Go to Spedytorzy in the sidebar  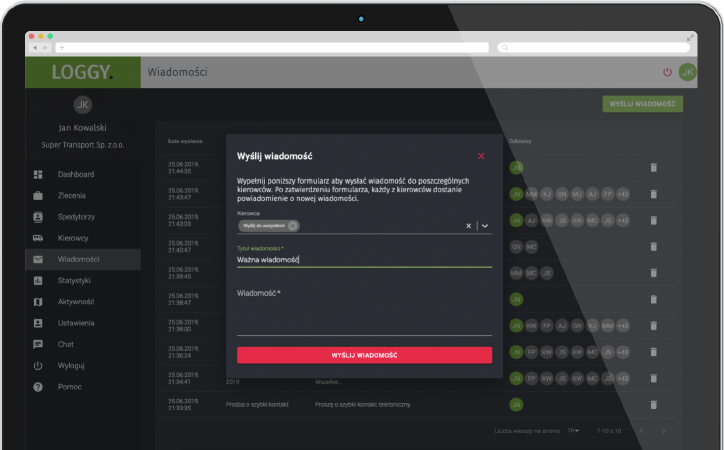75,216
